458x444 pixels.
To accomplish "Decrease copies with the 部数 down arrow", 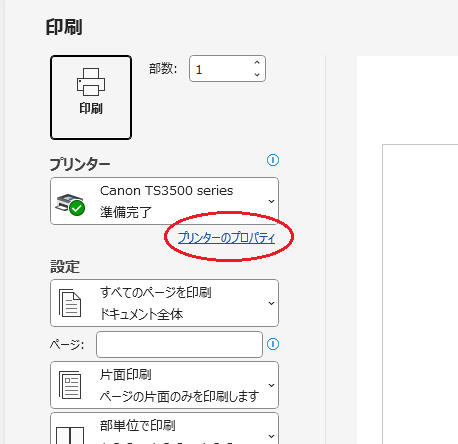I will (257, 74).
